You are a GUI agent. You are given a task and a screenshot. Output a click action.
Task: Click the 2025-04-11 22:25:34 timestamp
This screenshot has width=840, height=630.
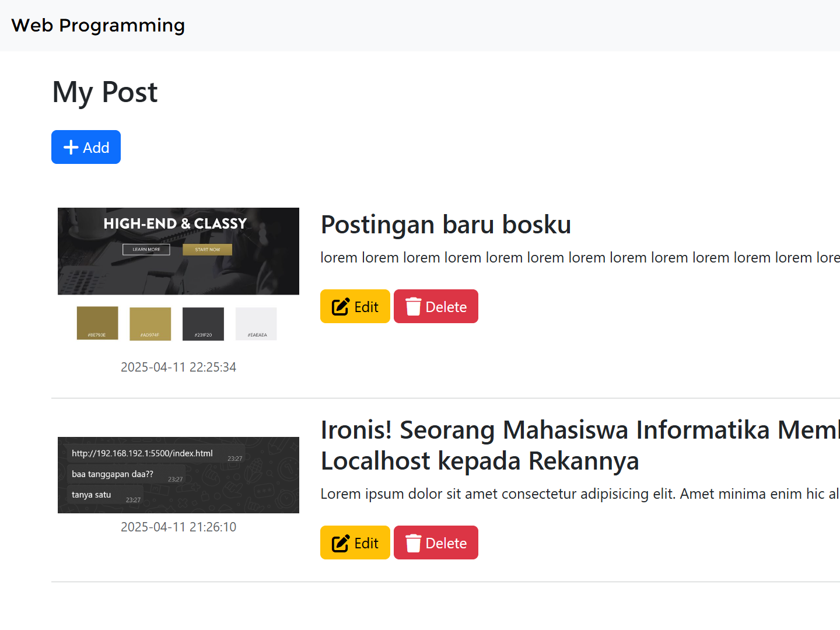178,367
